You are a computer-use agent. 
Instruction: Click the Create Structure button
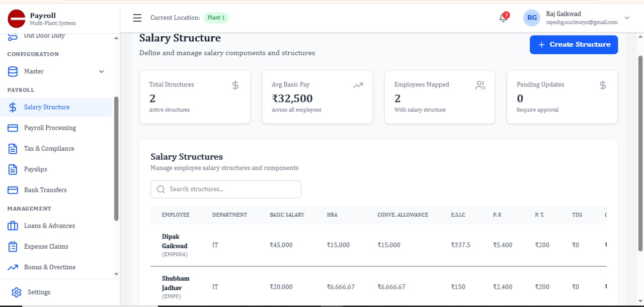574,45
